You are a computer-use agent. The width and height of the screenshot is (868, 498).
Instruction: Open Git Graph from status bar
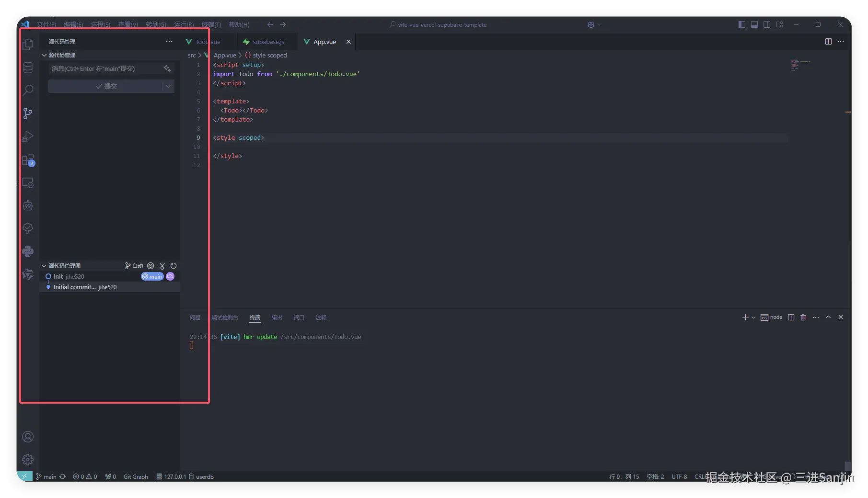click(x=136, y=476)
